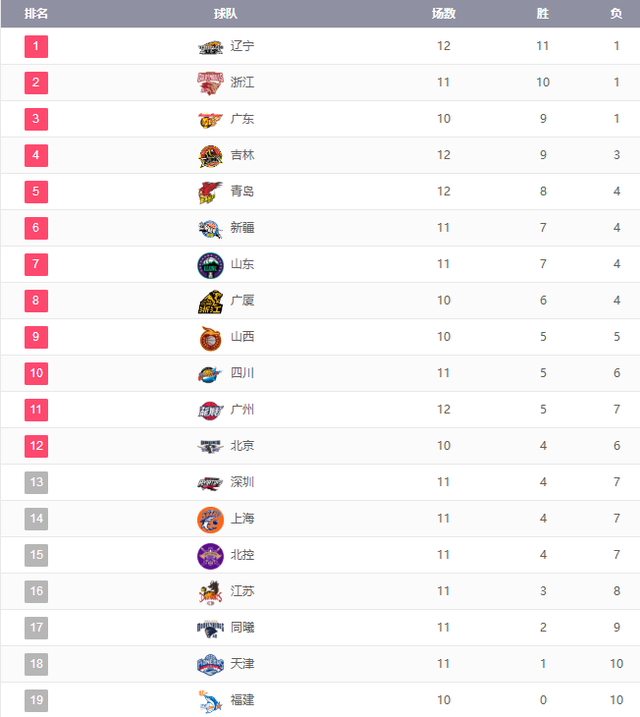Select the red rank 1 badge
The height and width of the screenshot is (717, 640).
click(x=36, y=46)
